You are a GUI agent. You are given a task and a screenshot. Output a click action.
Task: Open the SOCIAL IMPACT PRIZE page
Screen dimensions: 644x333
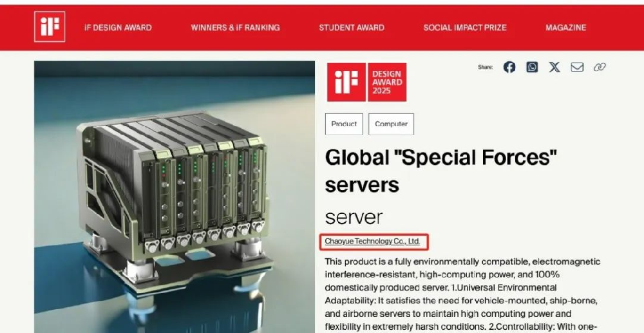point(465,28)
